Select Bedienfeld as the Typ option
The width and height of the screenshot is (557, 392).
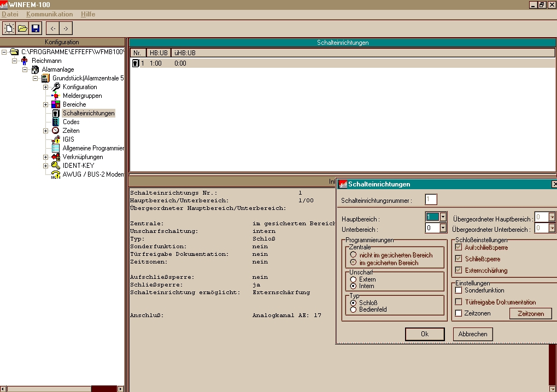click(x=354, y=309)
